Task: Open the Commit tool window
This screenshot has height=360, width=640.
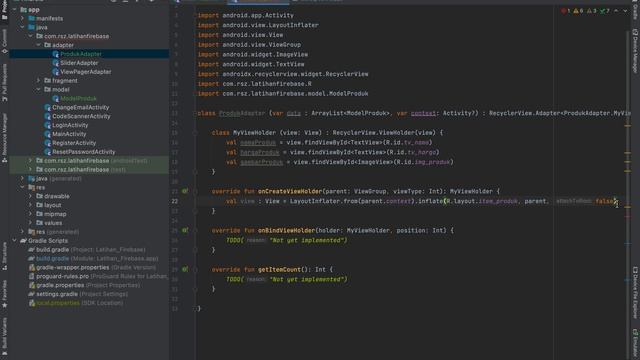Action: coord(4,42)
